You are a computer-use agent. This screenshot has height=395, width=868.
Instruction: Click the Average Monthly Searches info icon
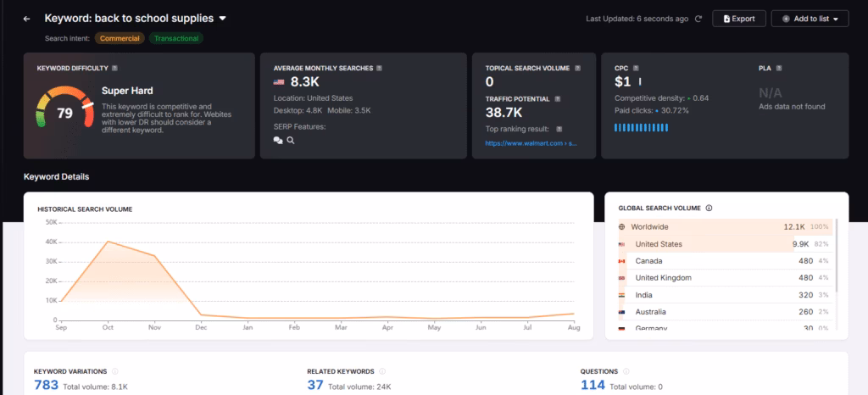[380, 68]
